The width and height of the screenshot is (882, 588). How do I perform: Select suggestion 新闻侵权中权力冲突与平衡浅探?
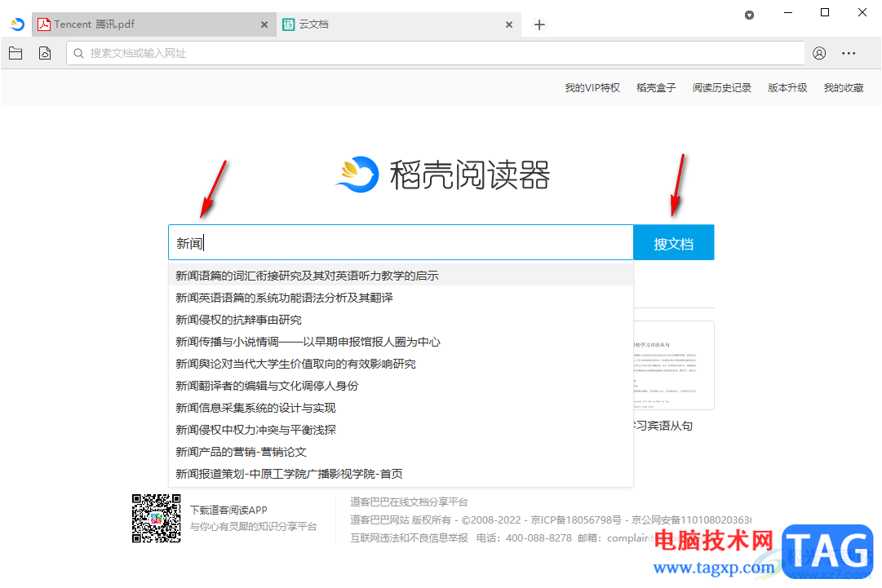coord(401,430)
